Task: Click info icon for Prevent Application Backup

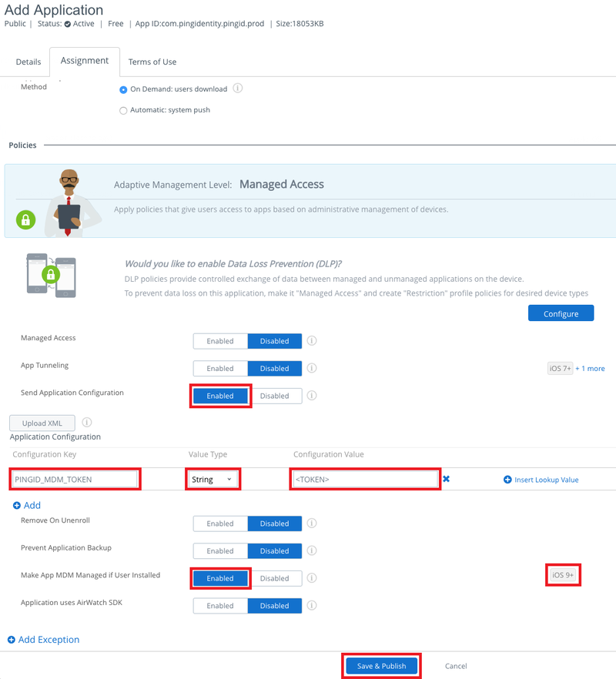Action: tap(313, 551)
